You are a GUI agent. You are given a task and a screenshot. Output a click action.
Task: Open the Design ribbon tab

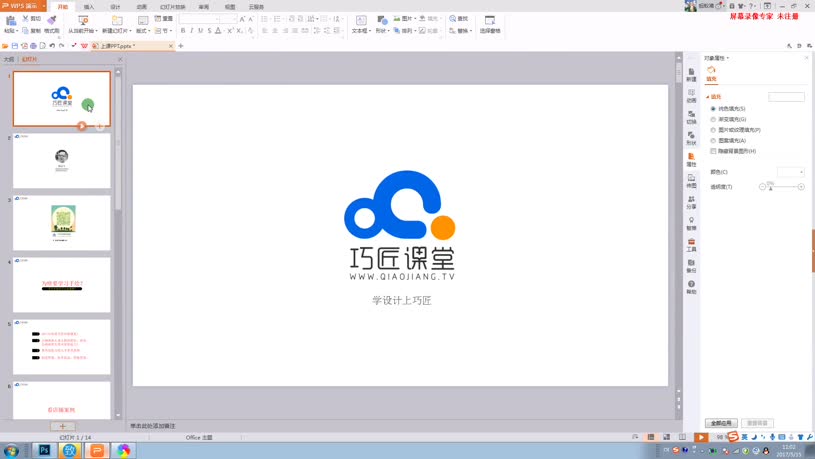click(115, 7)
